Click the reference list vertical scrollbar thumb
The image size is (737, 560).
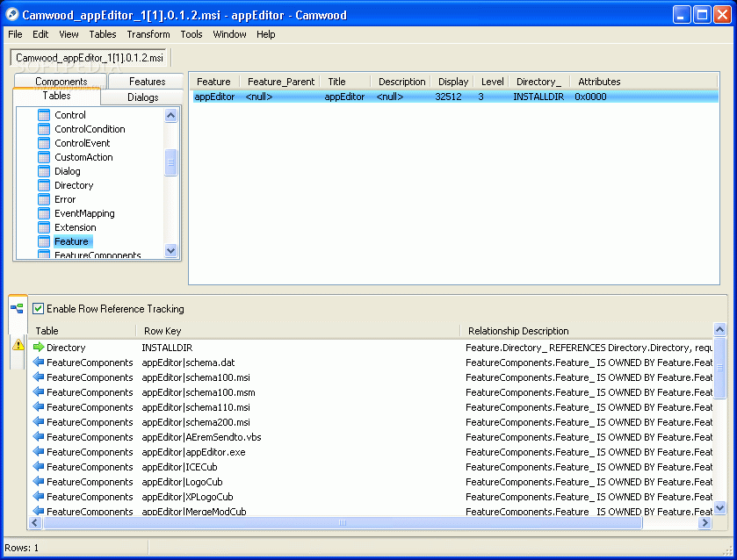(x=719, y=368)
